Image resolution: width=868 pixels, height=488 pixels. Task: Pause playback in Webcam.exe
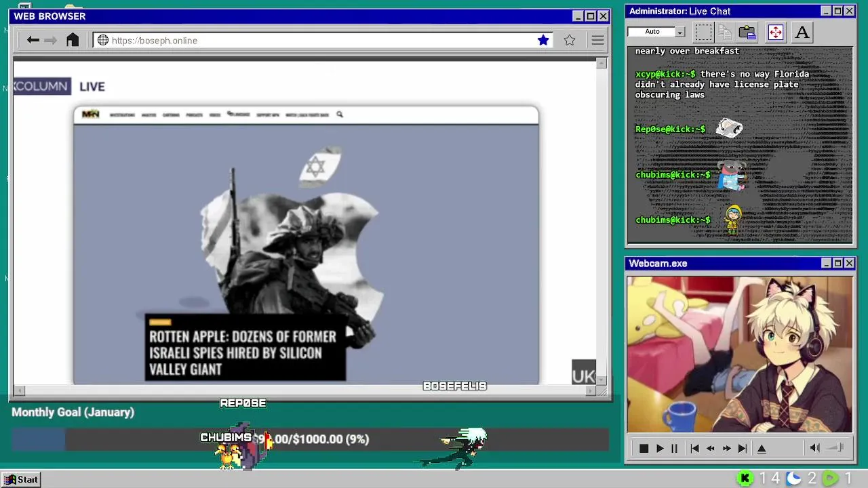674,448
